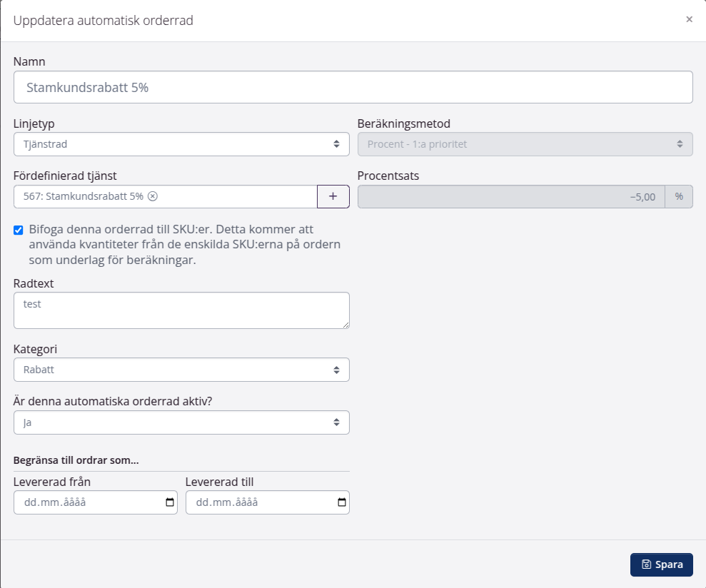Click the Procentsats value field
706x588 pixels.
(x=510, y=197)
